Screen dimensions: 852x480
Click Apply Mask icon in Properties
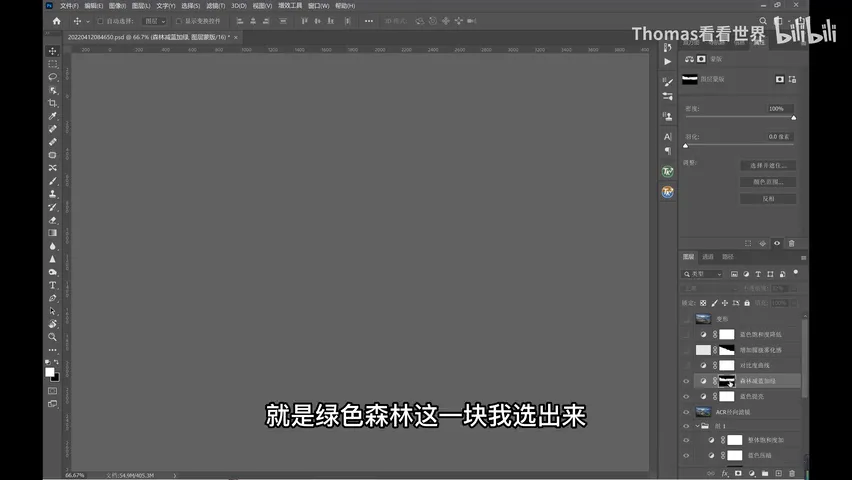coord(763,244)
